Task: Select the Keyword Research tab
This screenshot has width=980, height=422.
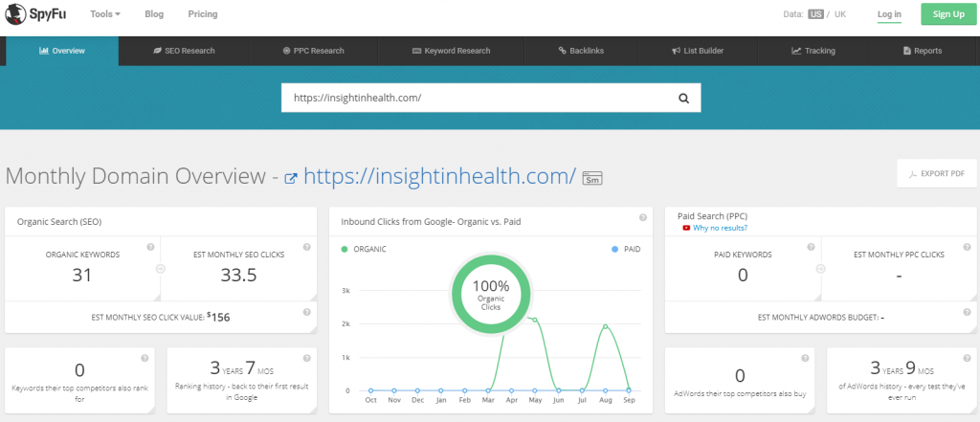Action: pos(451,51)
